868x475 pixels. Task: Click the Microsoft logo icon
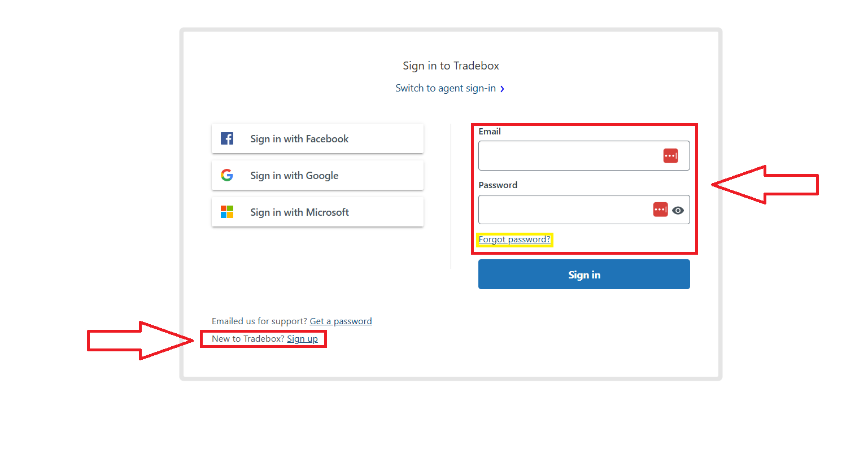227,212
